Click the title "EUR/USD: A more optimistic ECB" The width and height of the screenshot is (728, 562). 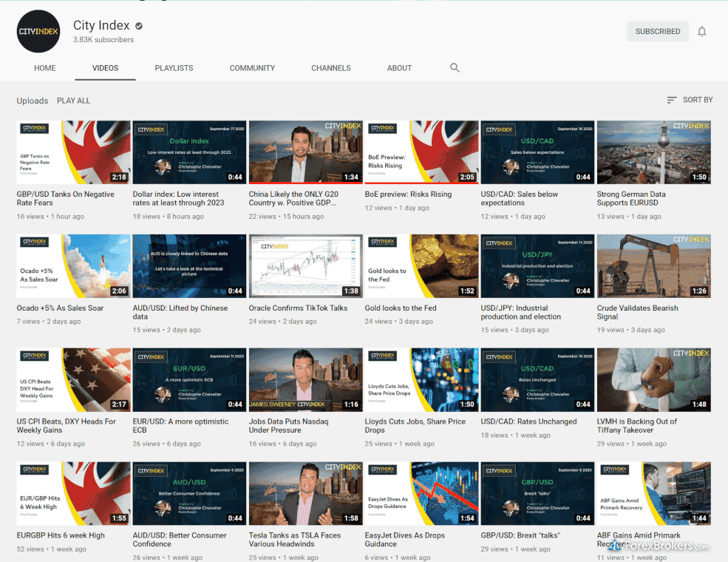point(180,426)
